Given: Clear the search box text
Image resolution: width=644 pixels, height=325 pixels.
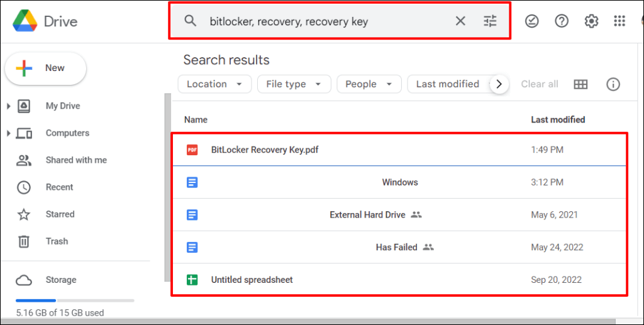Looking at the screenshot, I should point(460,21).
